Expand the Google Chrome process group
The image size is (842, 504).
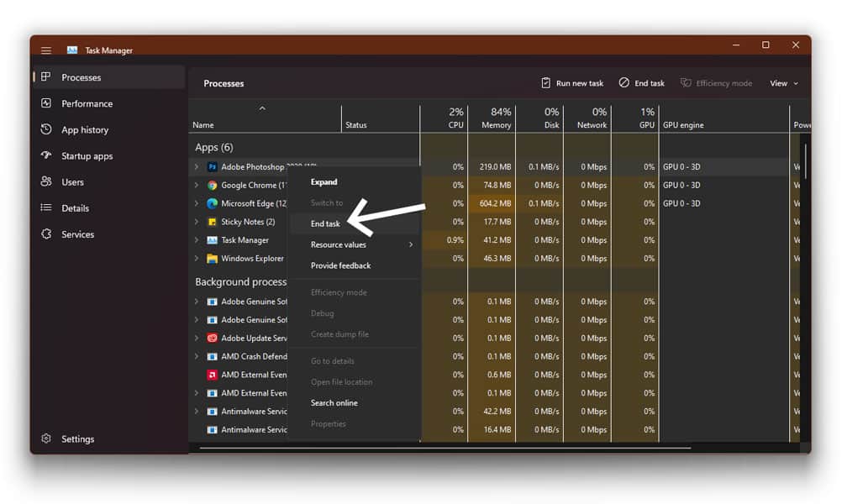197,185
